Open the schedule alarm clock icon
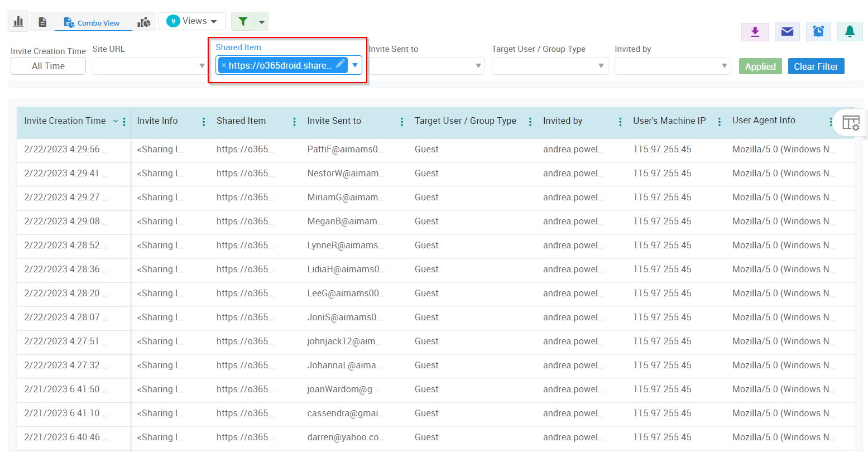The height and width of the screenshot is (452, 868). click(818, 32)
